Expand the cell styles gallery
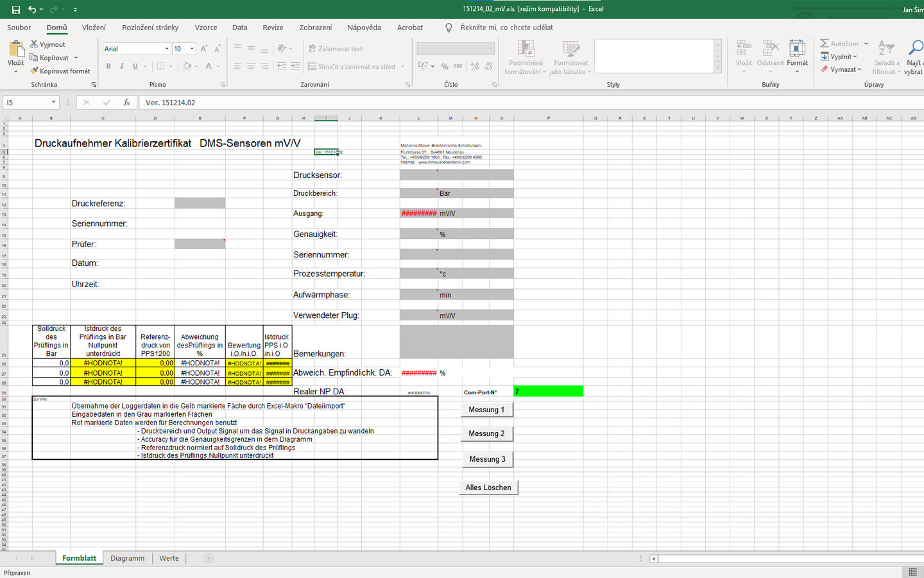Viewport: 924px width, 578px height. tap(717, 68)
